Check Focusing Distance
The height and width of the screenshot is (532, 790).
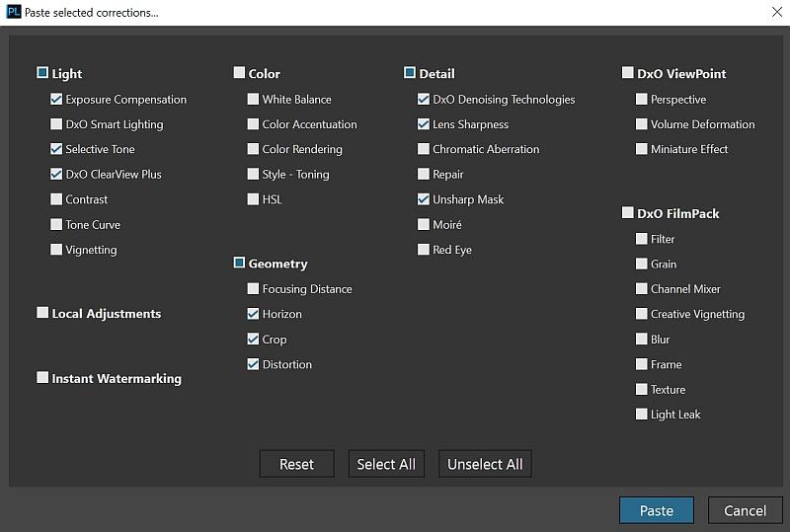click(x=253, y=288)
